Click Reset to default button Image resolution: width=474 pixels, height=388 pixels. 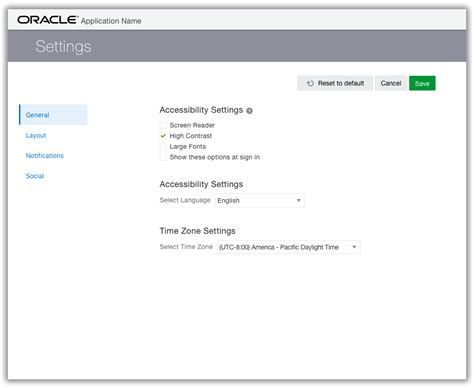pyautogui.click(x=335, y=83)
